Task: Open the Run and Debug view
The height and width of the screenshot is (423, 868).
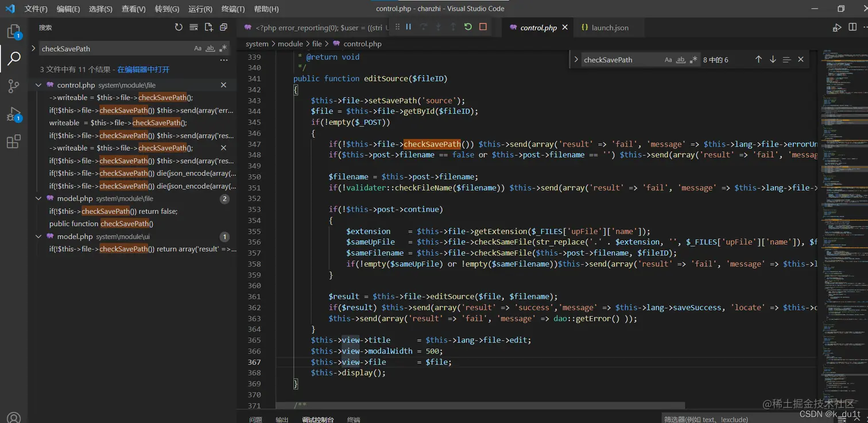Action: pyautogui.click(x=14, y=114)
